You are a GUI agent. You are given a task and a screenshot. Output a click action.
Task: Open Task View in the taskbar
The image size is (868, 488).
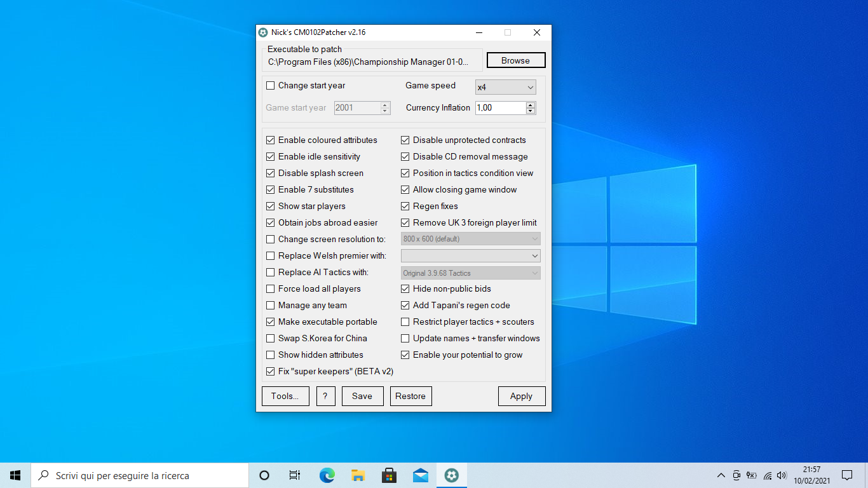[295, 475]
